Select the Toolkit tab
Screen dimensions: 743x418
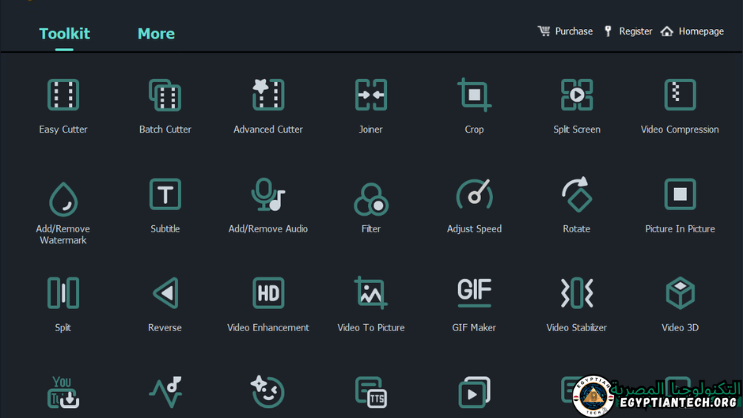click(64, 34)
